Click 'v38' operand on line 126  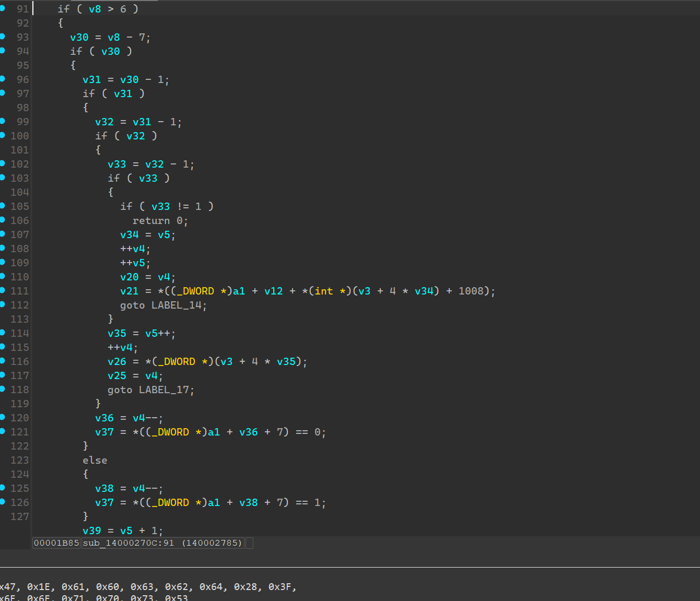[249, 502]
